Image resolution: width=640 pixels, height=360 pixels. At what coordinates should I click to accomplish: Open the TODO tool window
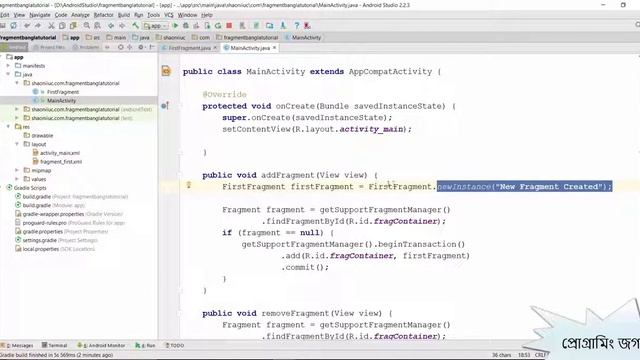(175, 345)
